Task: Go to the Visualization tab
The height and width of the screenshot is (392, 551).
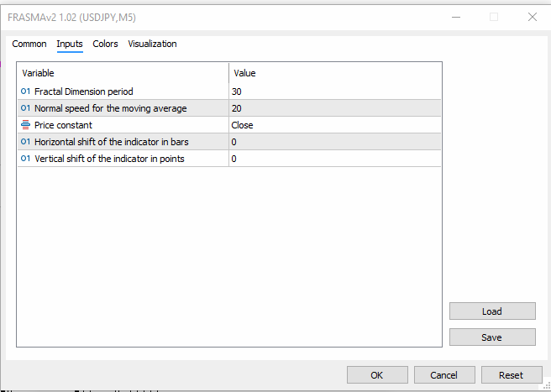Action: tap(152, 44)
